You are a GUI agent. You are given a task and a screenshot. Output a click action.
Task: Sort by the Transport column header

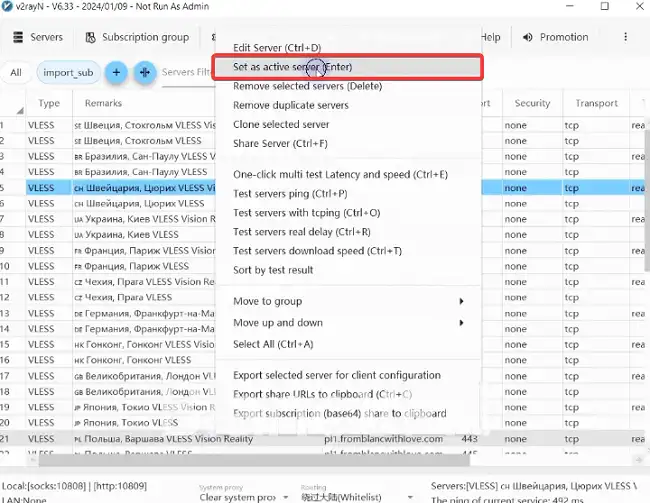click(x=596, y=103)
